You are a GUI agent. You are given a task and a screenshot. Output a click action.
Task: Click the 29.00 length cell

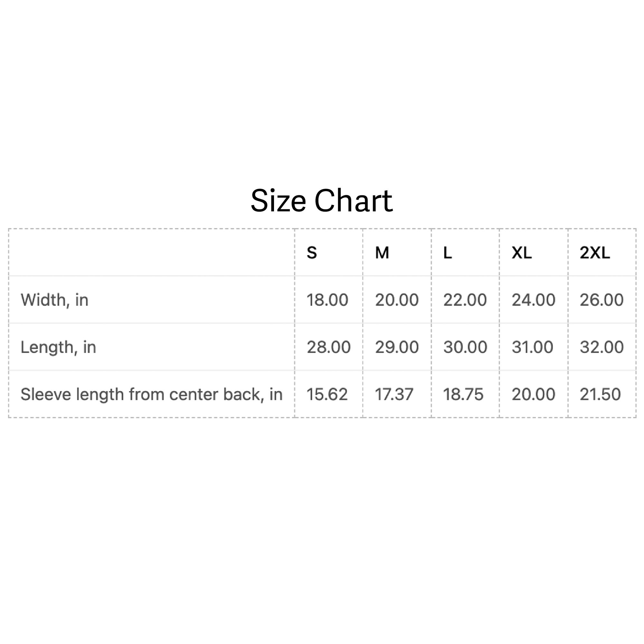click(x=397, y=347)
